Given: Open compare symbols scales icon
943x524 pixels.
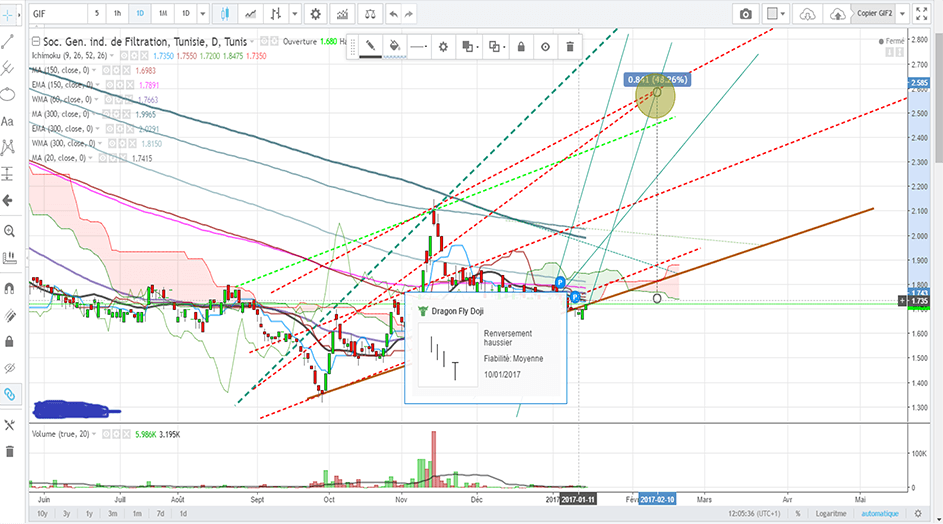Looking at the screenshot, I should click(370, 13).
